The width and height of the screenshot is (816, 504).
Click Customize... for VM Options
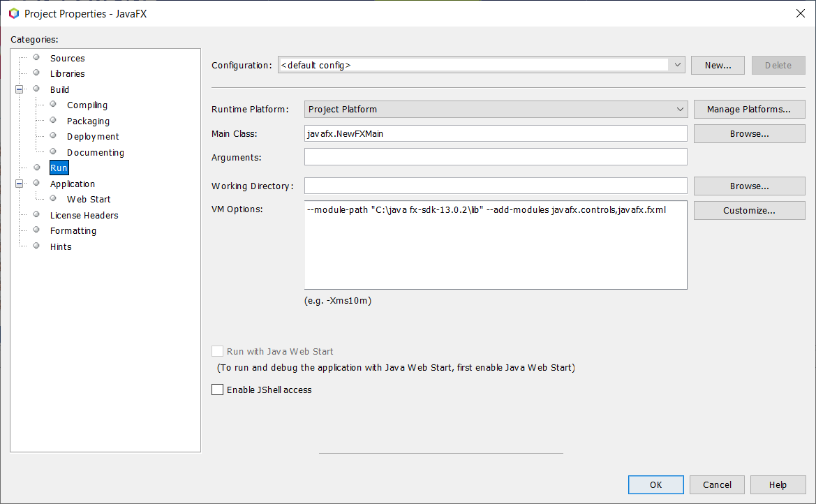pos(749,210)
